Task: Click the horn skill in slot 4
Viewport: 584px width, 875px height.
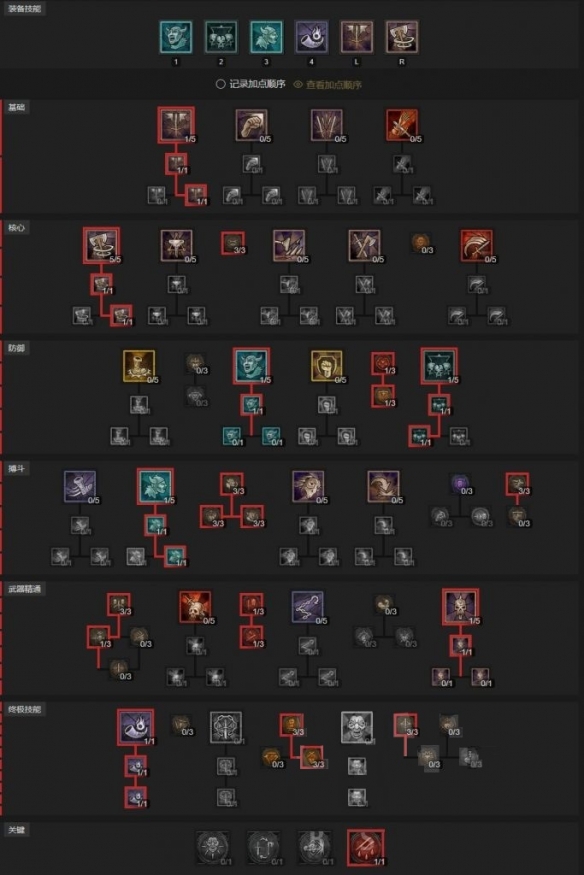Action: pos(311,37)
